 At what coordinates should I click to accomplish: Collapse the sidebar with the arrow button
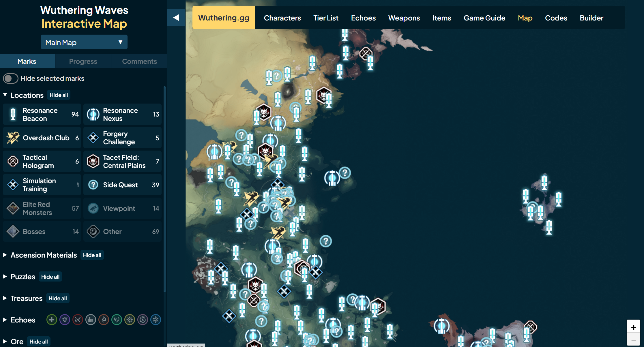[176, 18]
